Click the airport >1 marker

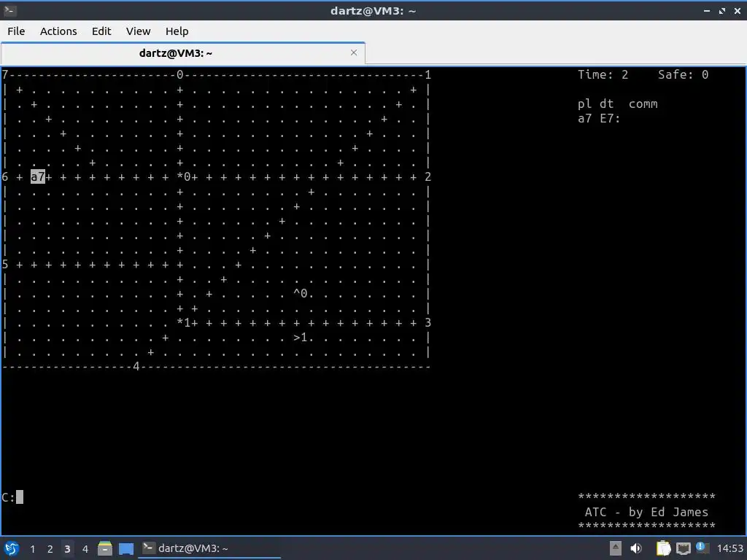300,338
